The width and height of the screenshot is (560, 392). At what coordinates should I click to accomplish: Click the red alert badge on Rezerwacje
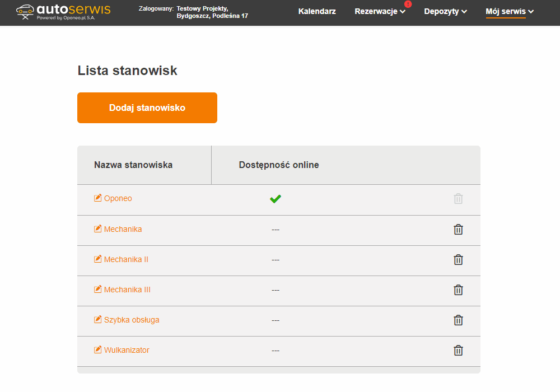(x=408, y=4)
